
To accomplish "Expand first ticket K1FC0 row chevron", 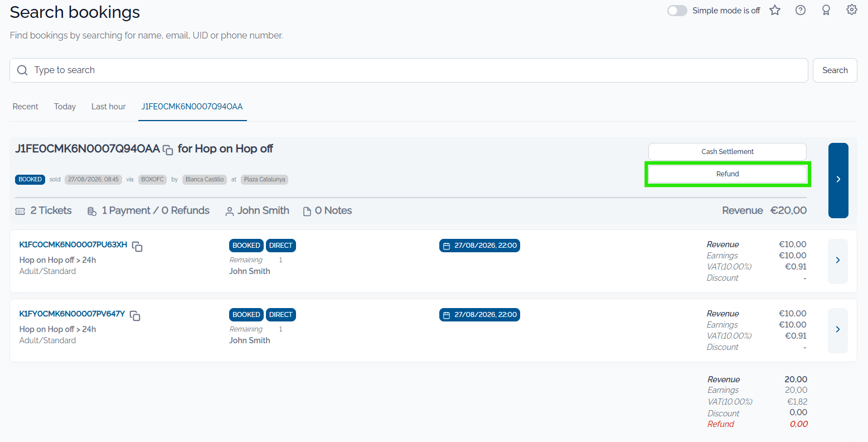I will coord(838,261).
